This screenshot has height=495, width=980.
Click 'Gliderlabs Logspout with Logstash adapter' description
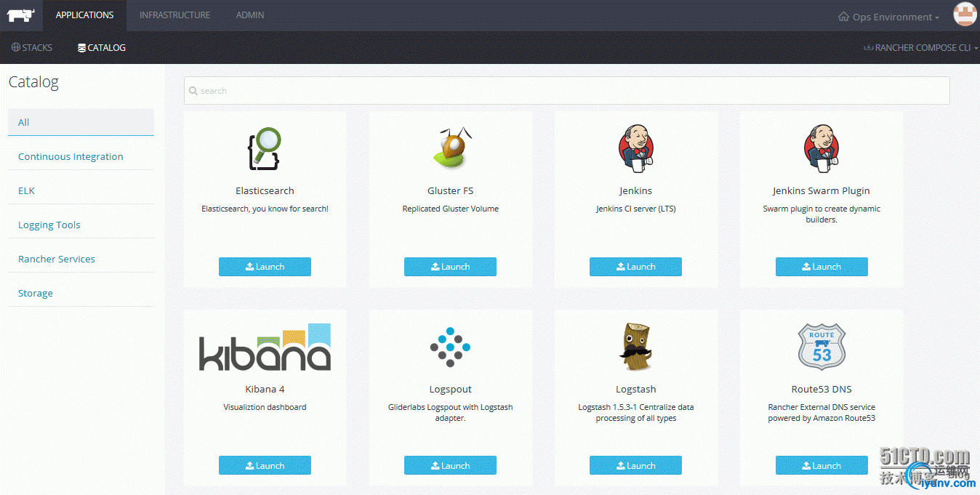point(450,412)
